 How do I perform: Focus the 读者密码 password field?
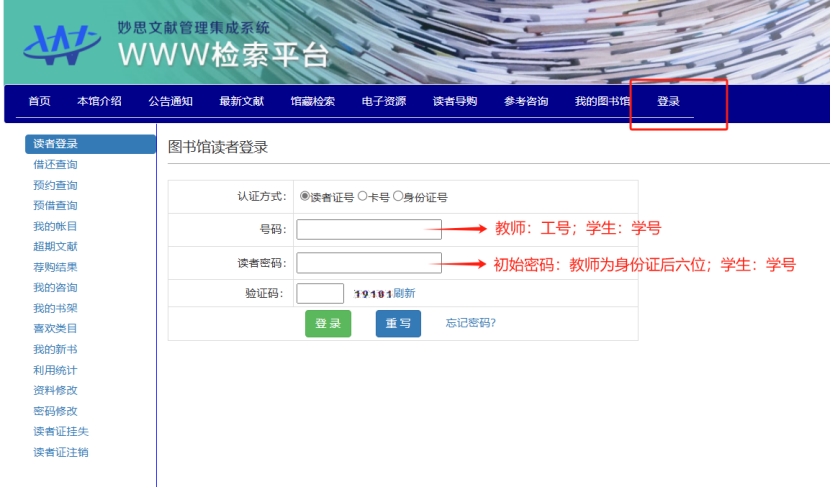(x=369, y=263)
